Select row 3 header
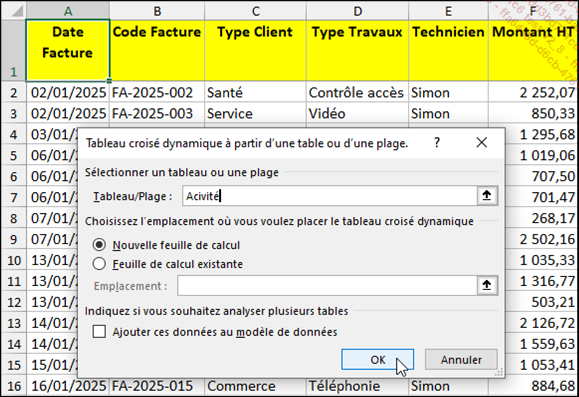Viewport: 579px width, 397px height. (x=13, y=113)
